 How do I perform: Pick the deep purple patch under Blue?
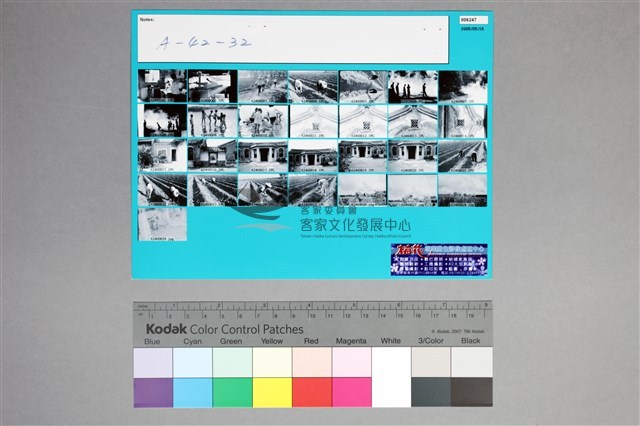[153, 392]
